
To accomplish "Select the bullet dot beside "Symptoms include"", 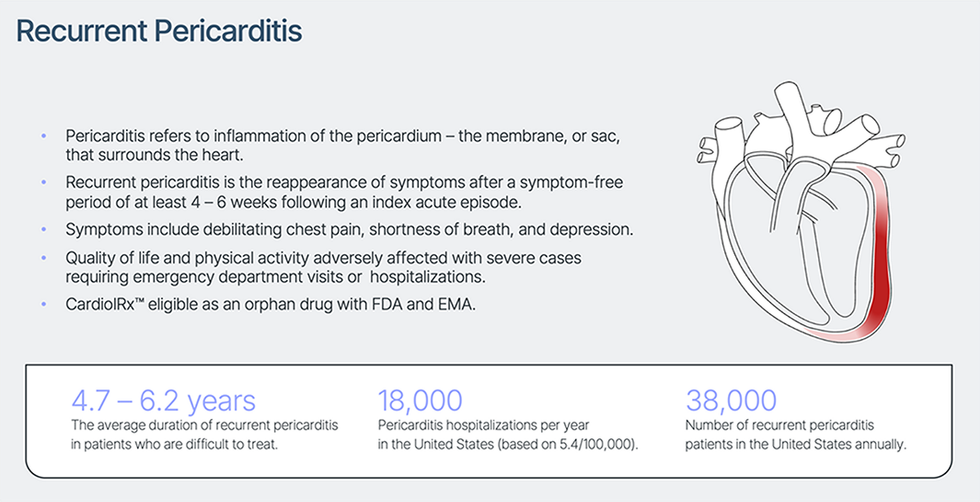I will click(x=43, y=230).
